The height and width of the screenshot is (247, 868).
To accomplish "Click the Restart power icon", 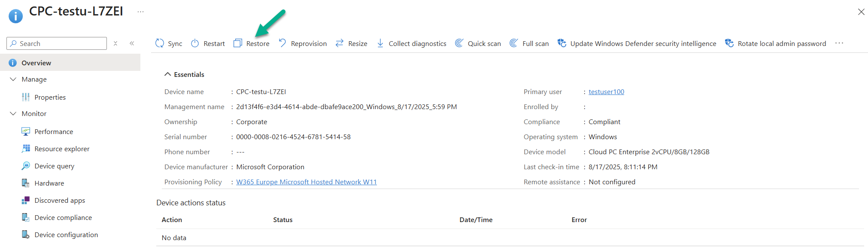I will click(x=195, y=43).
